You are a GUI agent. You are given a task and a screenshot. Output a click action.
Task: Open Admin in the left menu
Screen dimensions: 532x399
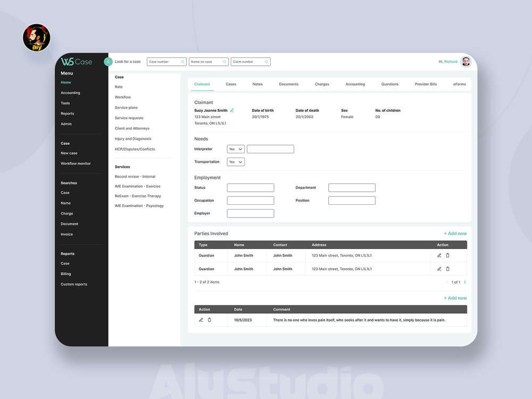pos(66,124)
